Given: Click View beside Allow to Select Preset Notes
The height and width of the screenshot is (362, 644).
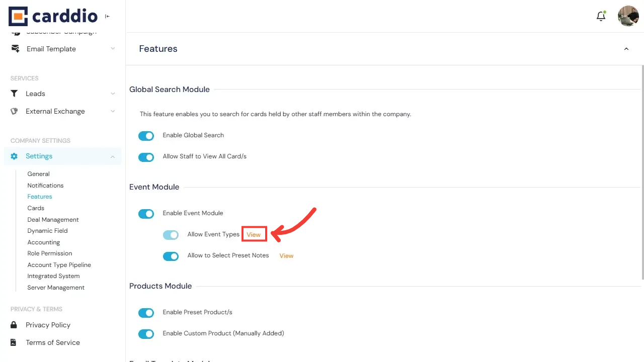Looking at the screenshot, I should [286, 255].
